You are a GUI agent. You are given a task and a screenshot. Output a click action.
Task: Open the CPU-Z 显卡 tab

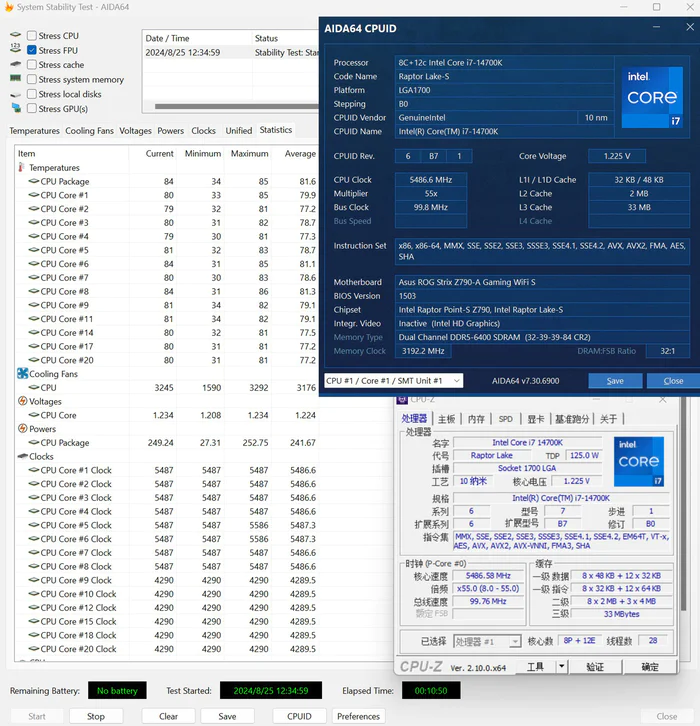click(x=536, y=419)
